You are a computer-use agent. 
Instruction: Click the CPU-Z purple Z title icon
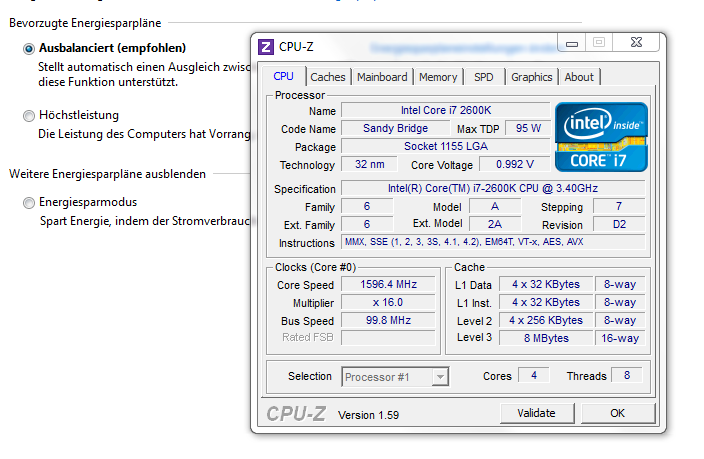click(x=266, y=47)
